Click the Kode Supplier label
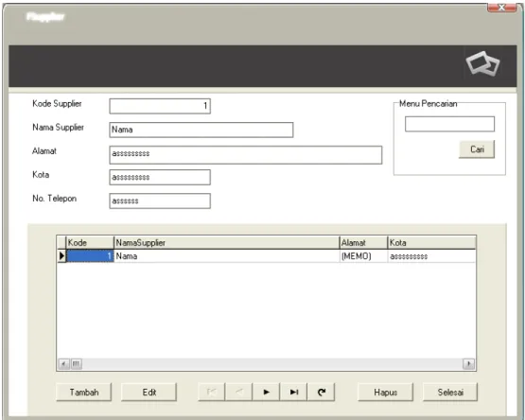Image resolution: width=525 pixels, height=420 pixels. [57, 103]
